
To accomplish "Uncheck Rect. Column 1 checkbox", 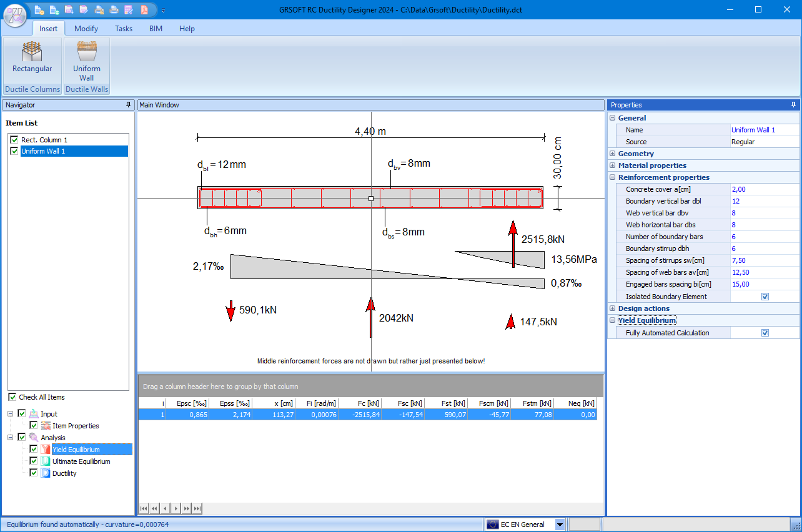I will [14, 140].
